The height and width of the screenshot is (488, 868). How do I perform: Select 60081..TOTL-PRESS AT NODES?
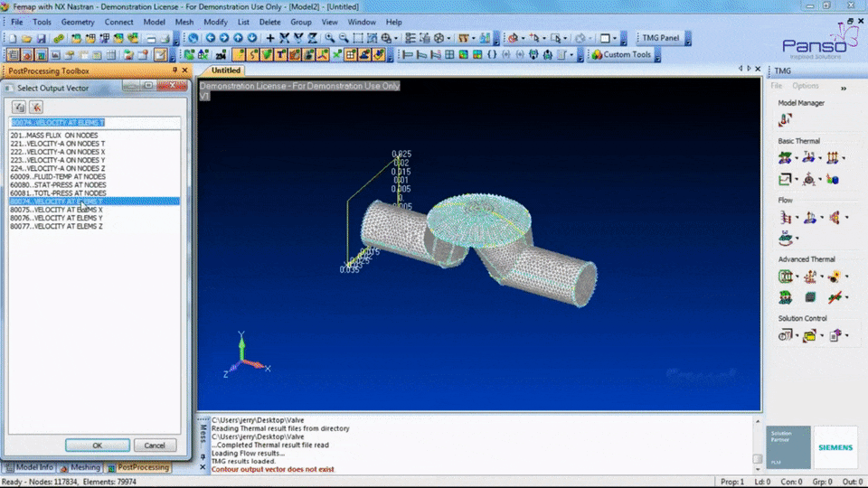(95, 193)
